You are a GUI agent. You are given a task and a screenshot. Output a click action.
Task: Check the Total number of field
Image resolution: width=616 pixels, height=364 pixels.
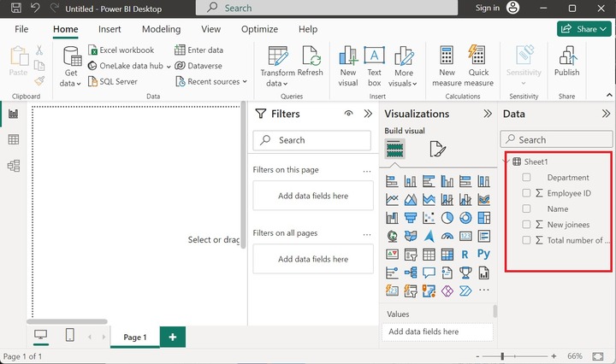(526, 240)
